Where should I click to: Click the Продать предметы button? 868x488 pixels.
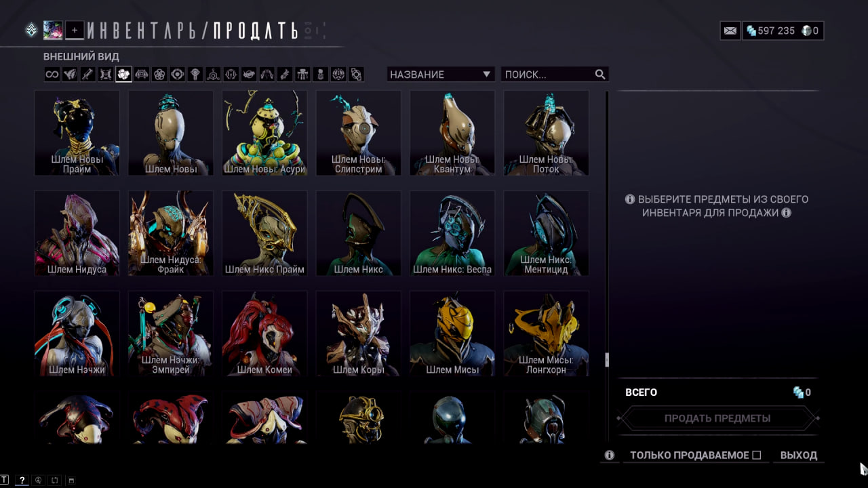click(717, 418)
